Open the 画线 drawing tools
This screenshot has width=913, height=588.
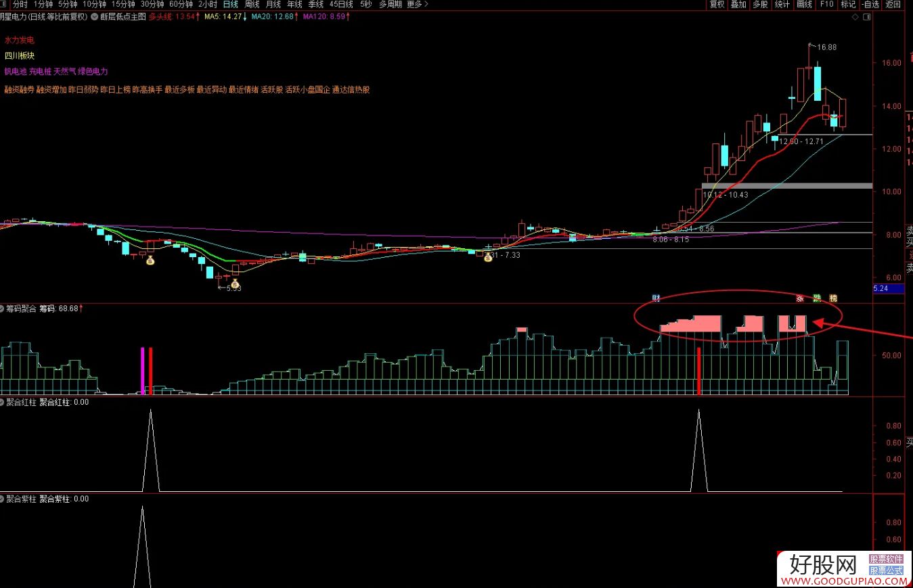(804, 4)
